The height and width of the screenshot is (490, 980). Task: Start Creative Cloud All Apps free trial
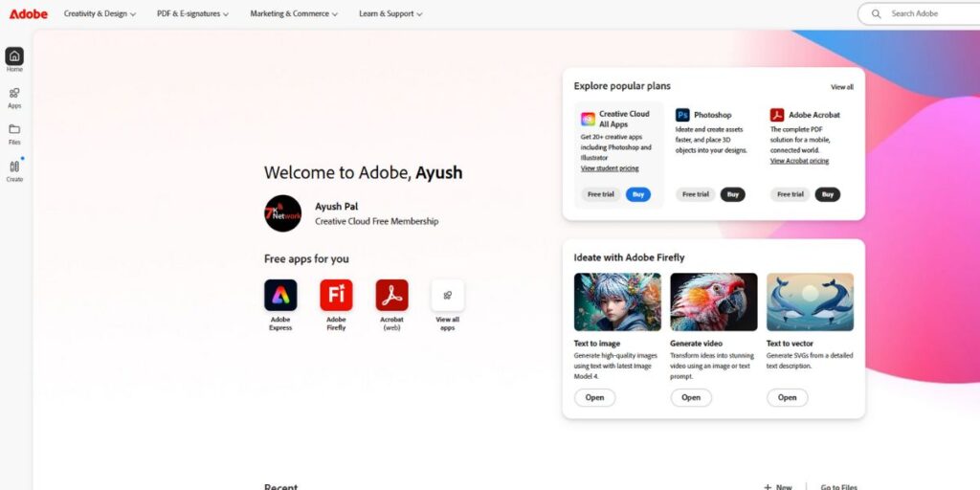(x=601, y=194)
